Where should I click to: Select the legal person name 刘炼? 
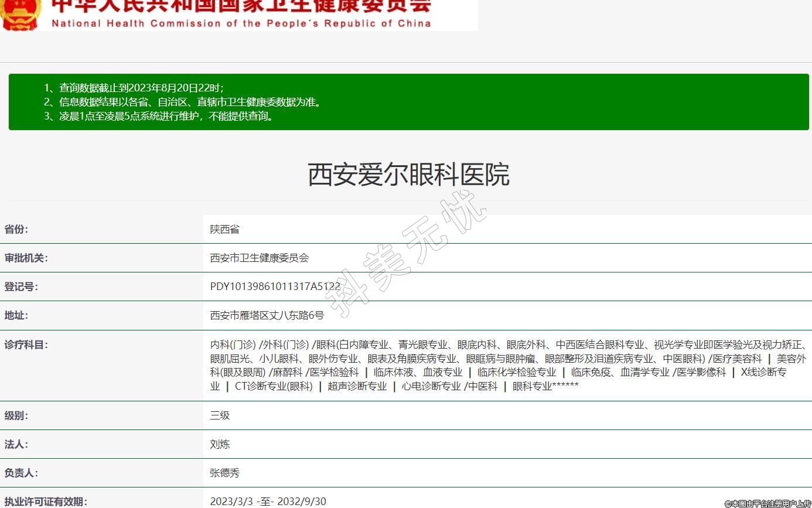click(x=220, y=444)
